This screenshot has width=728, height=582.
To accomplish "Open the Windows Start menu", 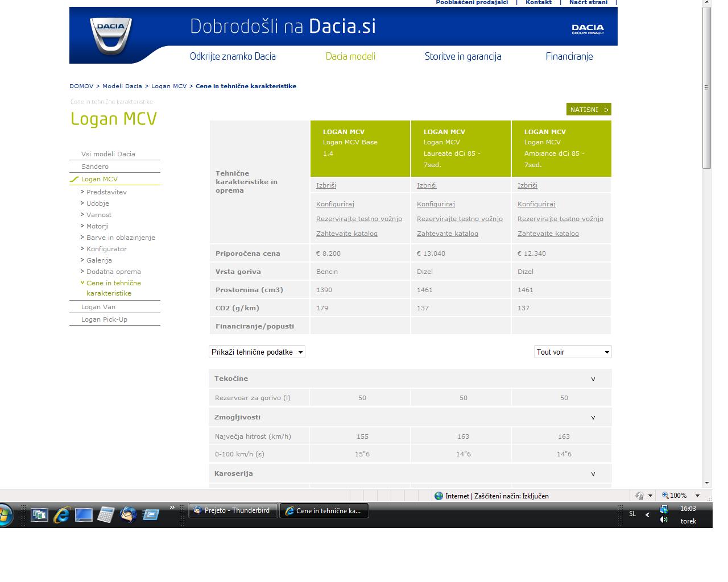I will 5,514.
